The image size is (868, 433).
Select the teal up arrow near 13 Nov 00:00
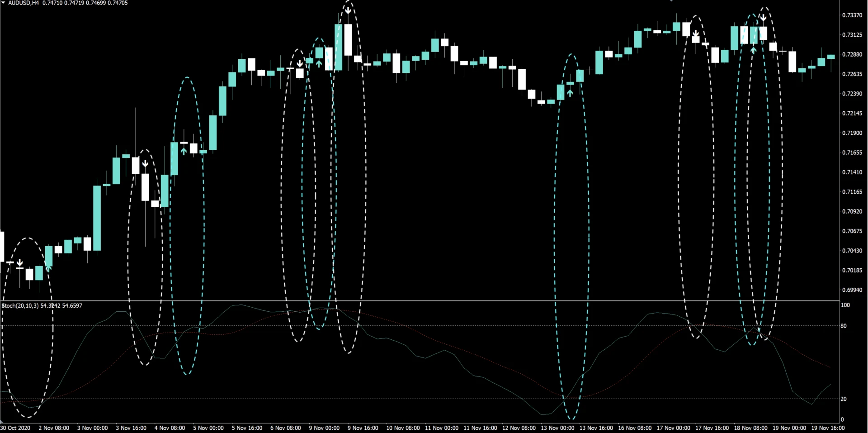(x=570, y=92)
